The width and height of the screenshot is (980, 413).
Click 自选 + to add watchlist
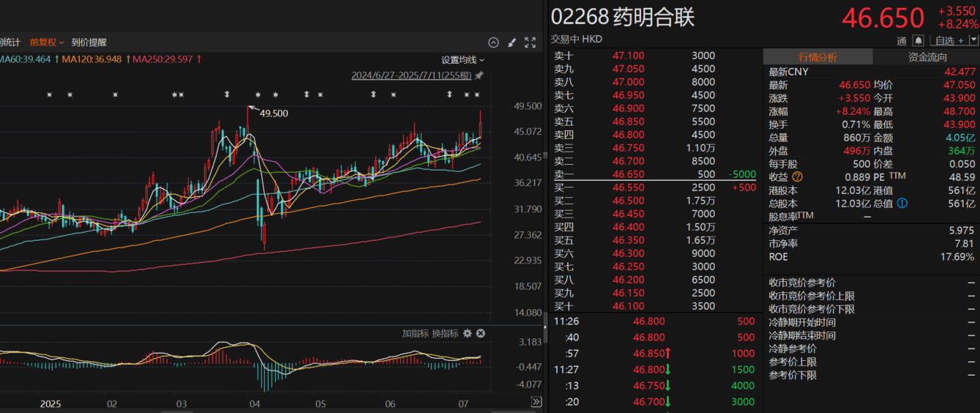click(949, 40)
